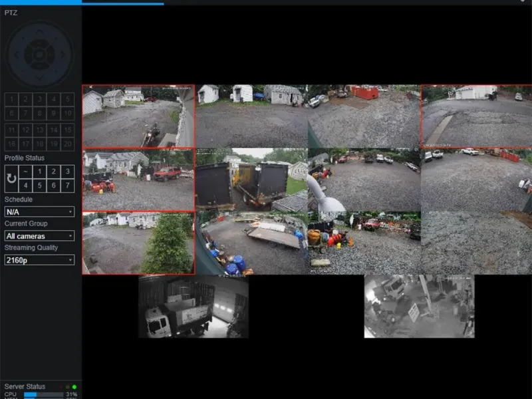This screenshot has width=532, height=399.
Task: Open the Streaming Quality dropdown showing 2160p
Action: pyautogui.click(x=39, y=260)
